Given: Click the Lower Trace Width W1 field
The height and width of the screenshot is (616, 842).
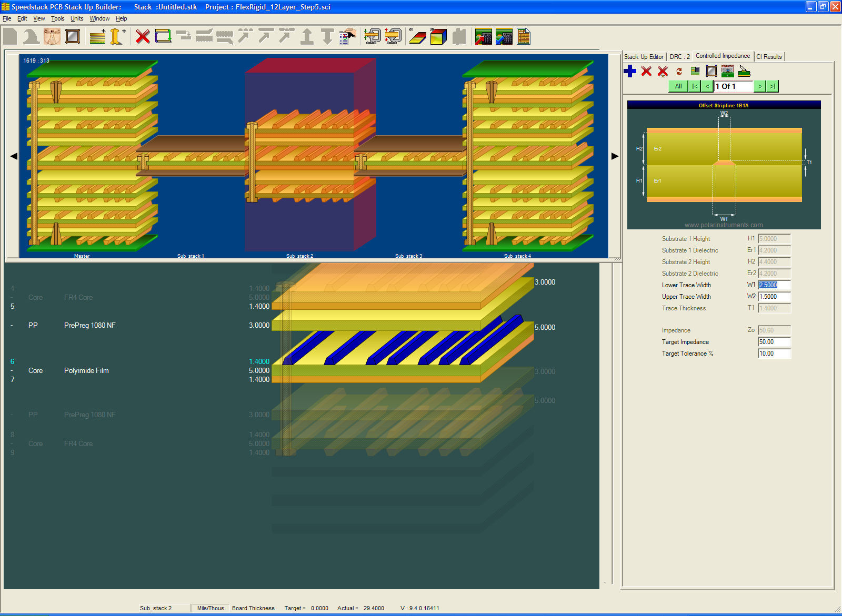Looking at the screenshot, I should point(774,285).
